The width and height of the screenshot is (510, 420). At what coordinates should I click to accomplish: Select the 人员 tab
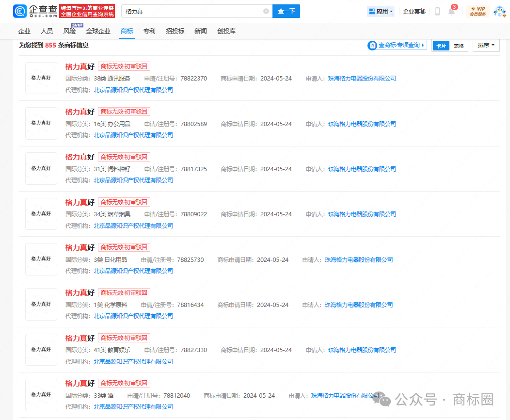47,31
